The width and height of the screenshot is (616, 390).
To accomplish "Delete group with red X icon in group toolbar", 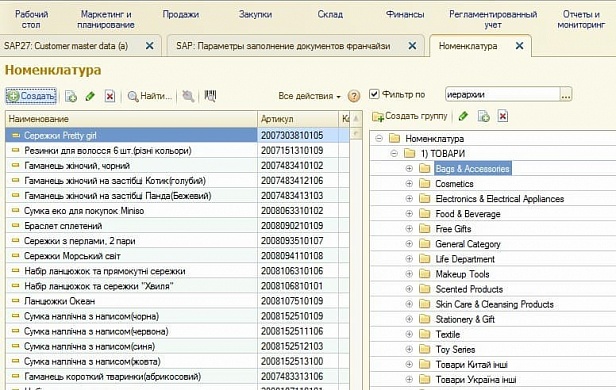I will click(503, 116).
